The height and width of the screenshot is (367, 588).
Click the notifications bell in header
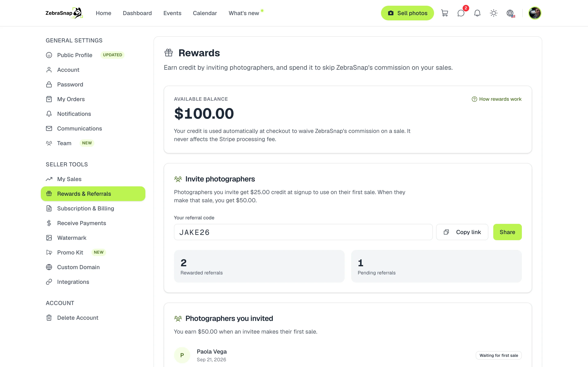pyautogui.click(x=477, y=13)
